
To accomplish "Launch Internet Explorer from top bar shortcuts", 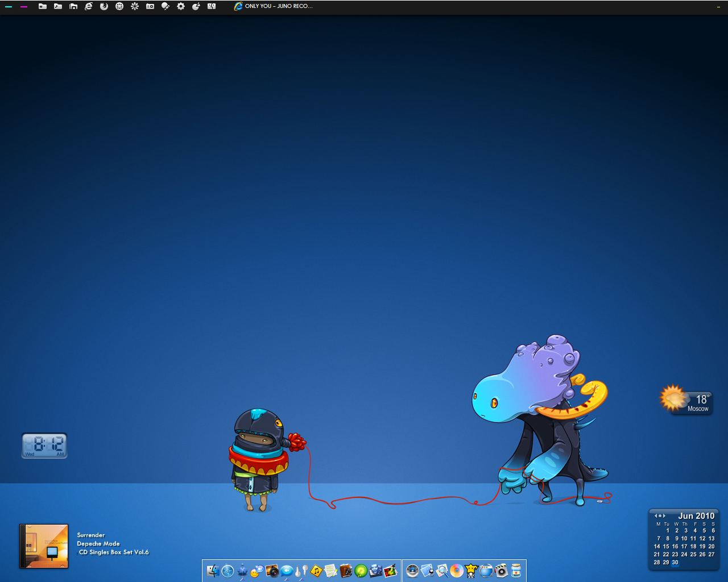I will pos(89,6).
